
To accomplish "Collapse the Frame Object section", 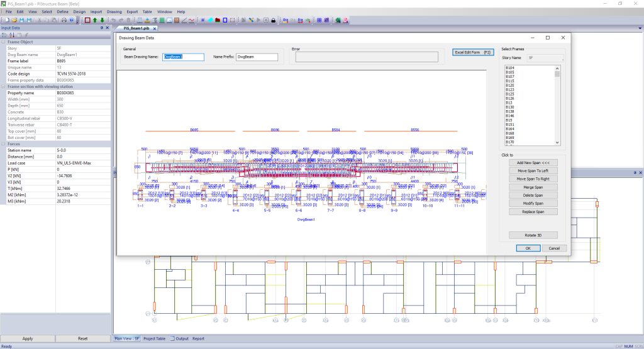I will (3, 42).
